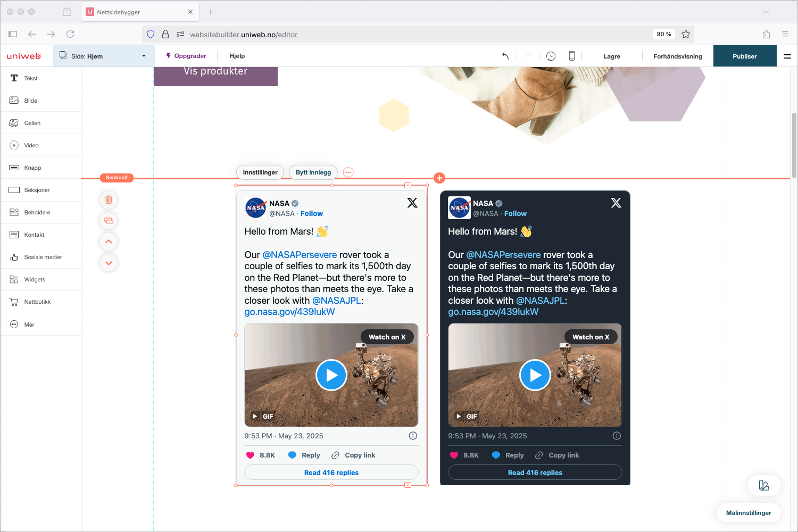This screenshot has height=532, width=798.
Task: Open the Nettbutikk panel
Action: [40, 302]
